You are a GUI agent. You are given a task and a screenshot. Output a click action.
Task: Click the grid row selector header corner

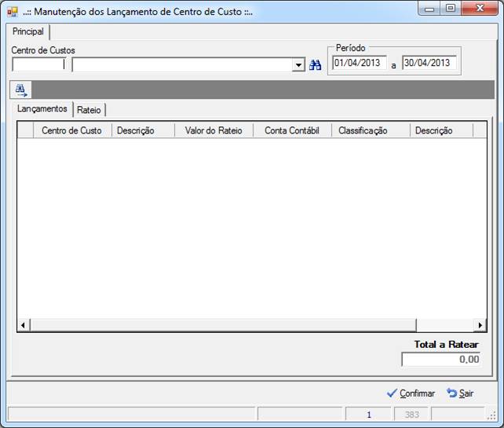[x=25, y=130]
